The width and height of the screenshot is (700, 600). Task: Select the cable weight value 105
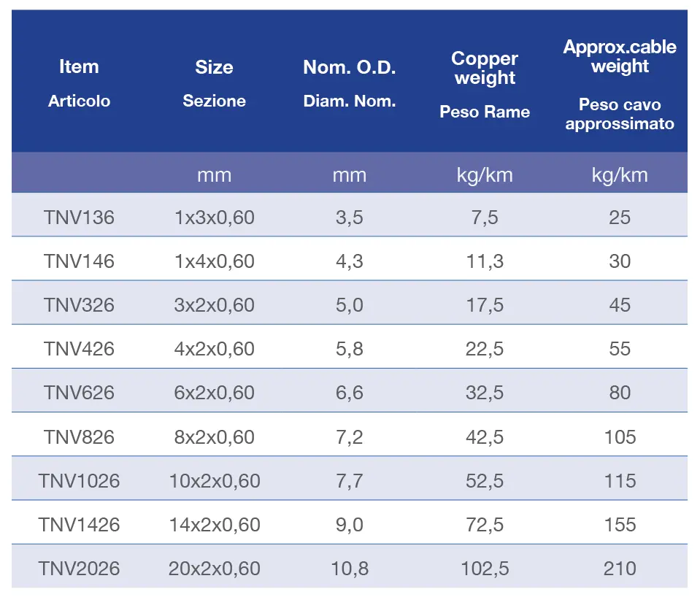pos(620,437)
